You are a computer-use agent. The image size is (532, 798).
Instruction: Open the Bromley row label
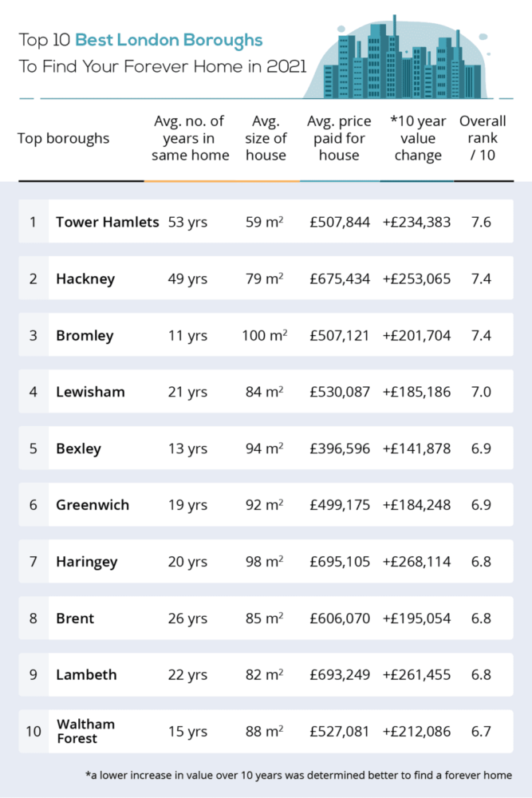[x=85, y=335]
